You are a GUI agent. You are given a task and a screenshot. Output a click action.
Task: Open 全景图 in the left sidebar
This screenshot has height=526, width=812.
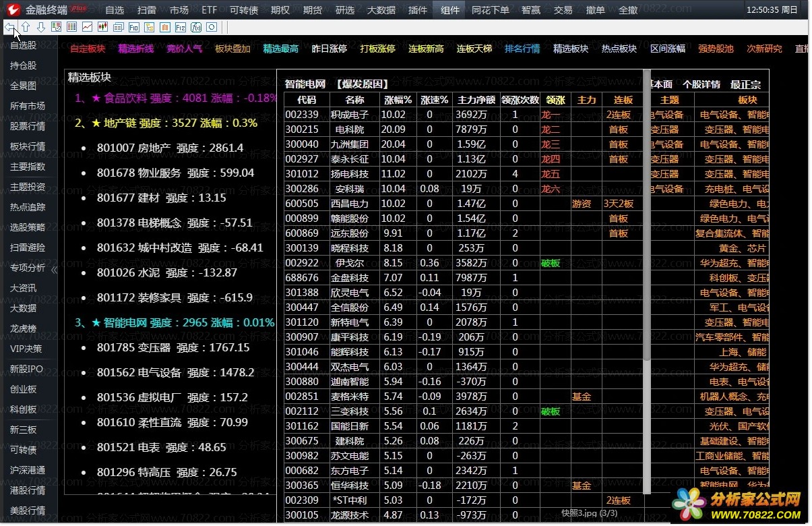pyautogui.click(x=24, y=86)
